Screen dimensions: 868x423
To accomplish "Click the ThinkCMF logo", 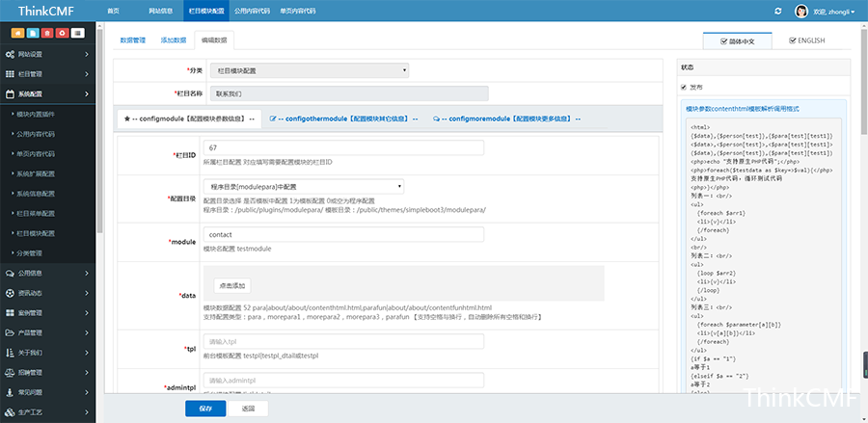I will [46, 11].
